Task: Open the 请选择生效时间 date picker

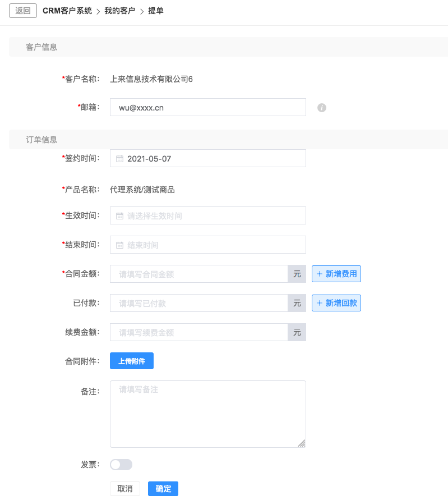Action: 207,215
